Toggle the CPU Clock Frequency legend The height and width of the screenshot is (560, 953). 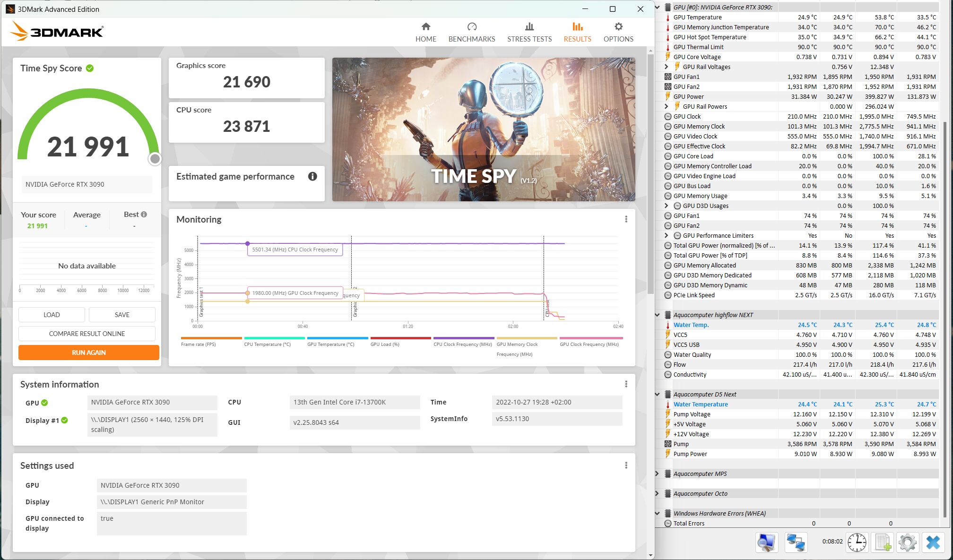pos(464,342)
